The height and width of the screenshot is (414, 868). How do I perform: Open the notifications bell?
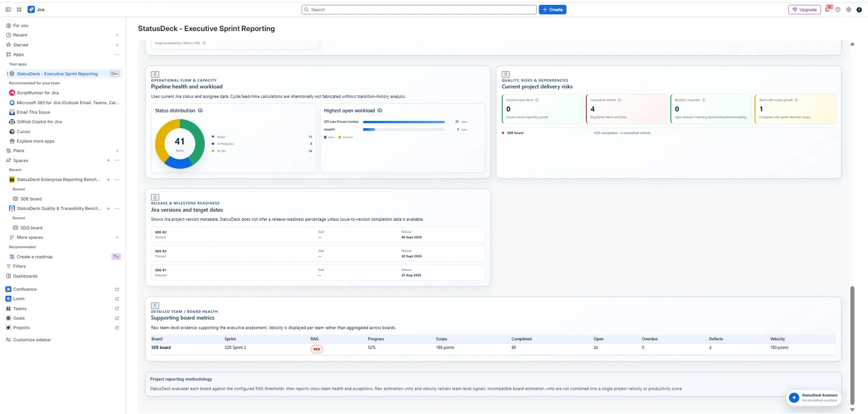tap(827, 10)
